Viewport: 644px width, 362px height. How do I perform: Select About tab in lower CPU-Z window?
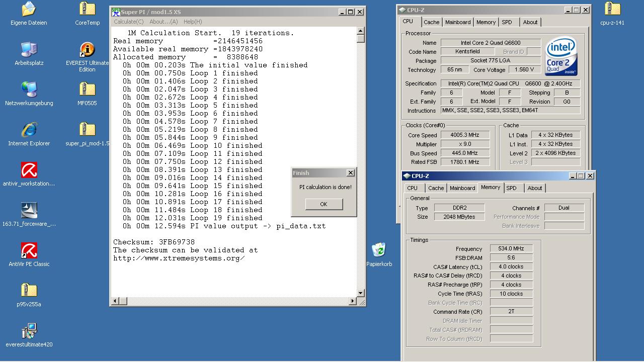[x=535, y=188]
